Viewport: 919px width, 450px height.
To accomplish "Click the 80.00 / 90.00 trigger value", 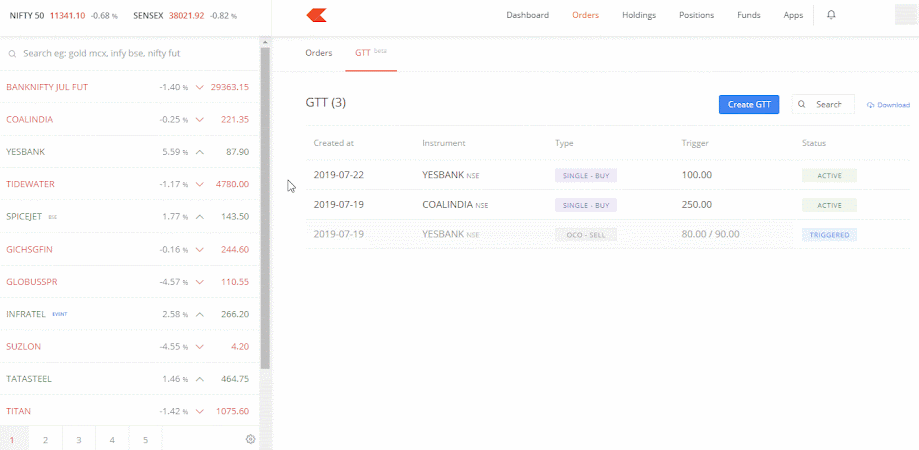I will (x=710, y=234).
